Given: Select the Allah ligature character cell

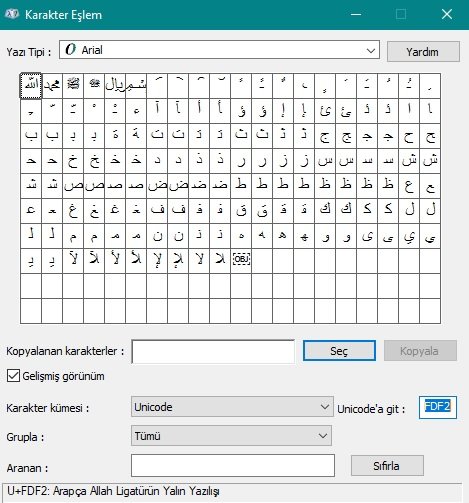Looking at the screenshot, I should (x=31, y=86).
